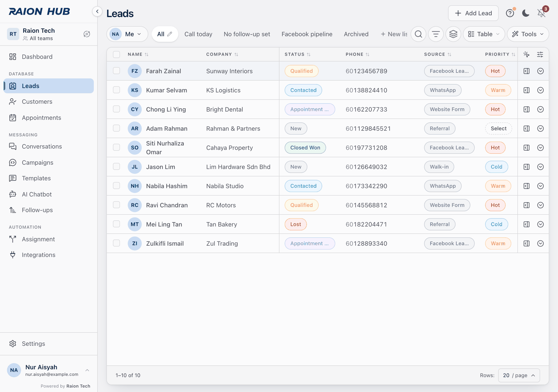
Task: Open the rows per page selector
Action: pyautogui.click(x=519, y=375)
